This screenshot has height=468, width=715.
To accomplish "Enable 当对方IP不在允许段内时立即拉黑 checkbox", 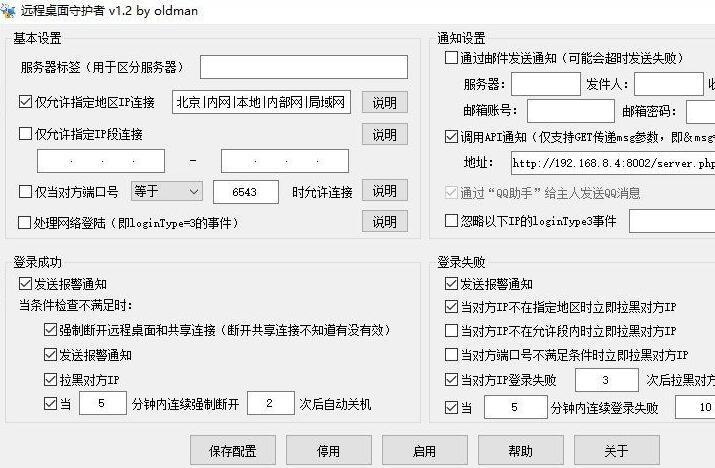I will pyautogui.click(x=451, y=331).
